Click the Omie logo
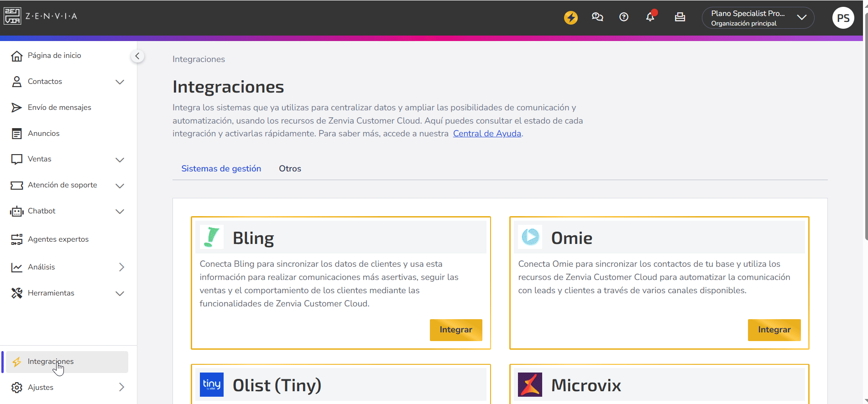The height and width of the screenshot is (404, 868). pyautogui.click(x=530, y=237)
